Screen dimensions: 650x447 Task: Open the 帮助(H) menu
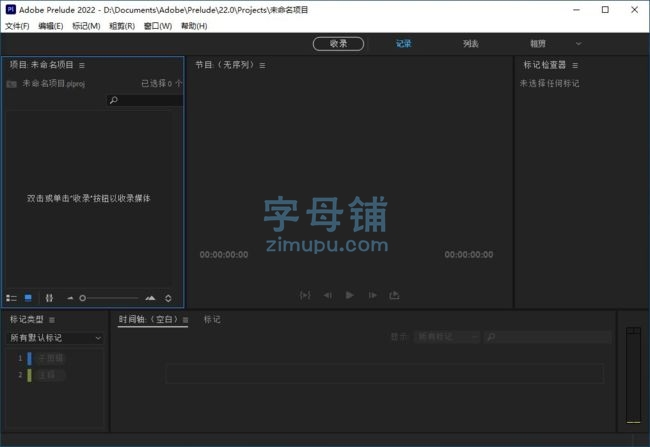194,26
